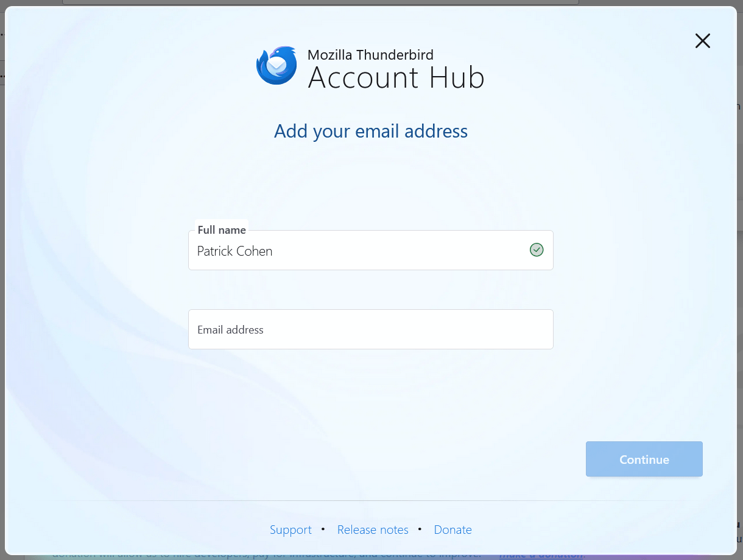The height and width of the screenshot is (560, 743).
Task: View the Release notes
Action: (x=373, y=530)
